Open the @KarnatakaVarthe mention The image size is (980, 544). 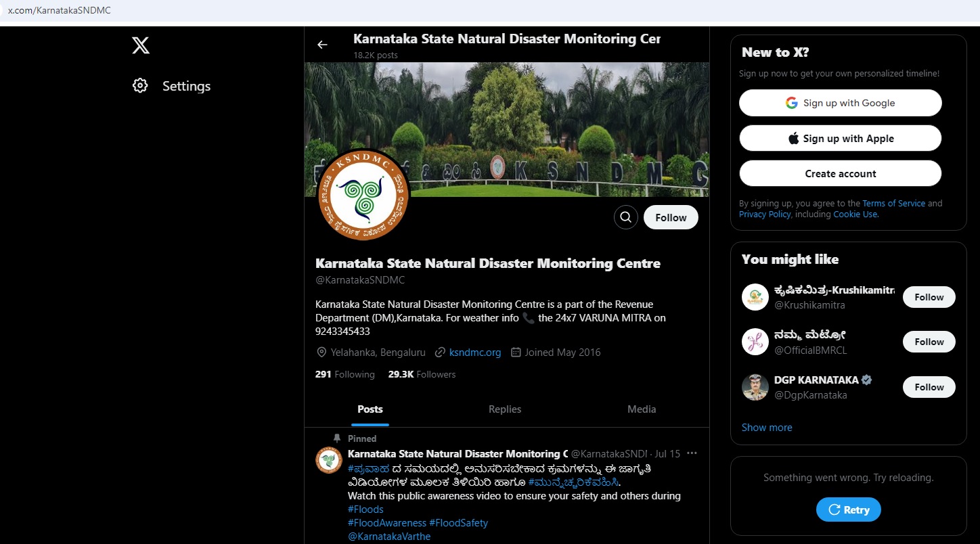[x=389, y=537]
